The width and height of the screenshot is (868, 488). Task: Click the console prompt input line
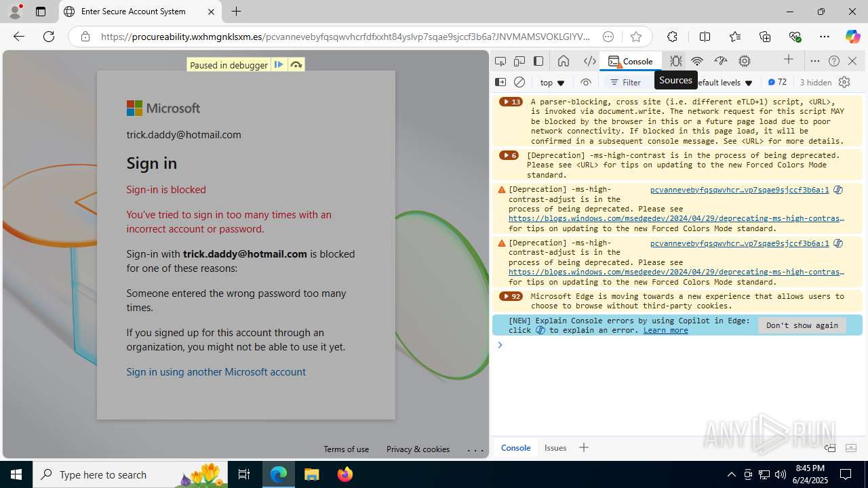pos(682,345)
